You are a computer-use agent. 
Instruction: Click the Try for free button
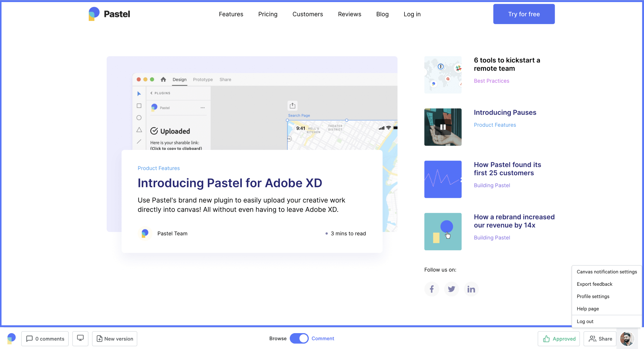[524, 14]
